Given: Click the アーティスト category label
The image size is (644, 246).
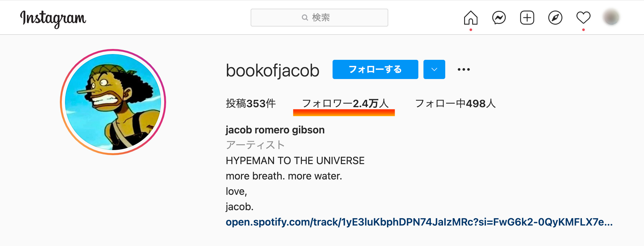Looking at the screenshot, I should 255,145.
